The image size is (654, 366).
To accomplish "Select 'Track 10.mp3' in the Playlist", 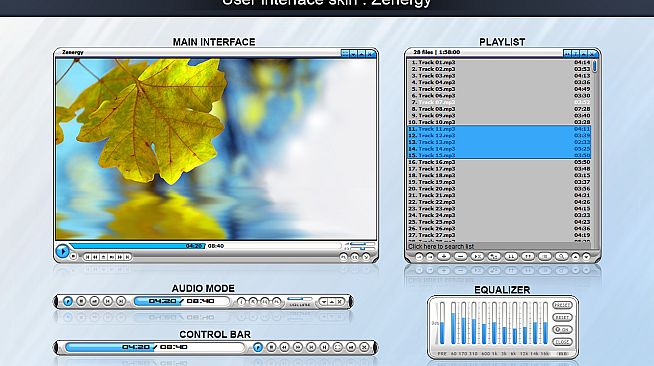I will (x=499, y=122).
